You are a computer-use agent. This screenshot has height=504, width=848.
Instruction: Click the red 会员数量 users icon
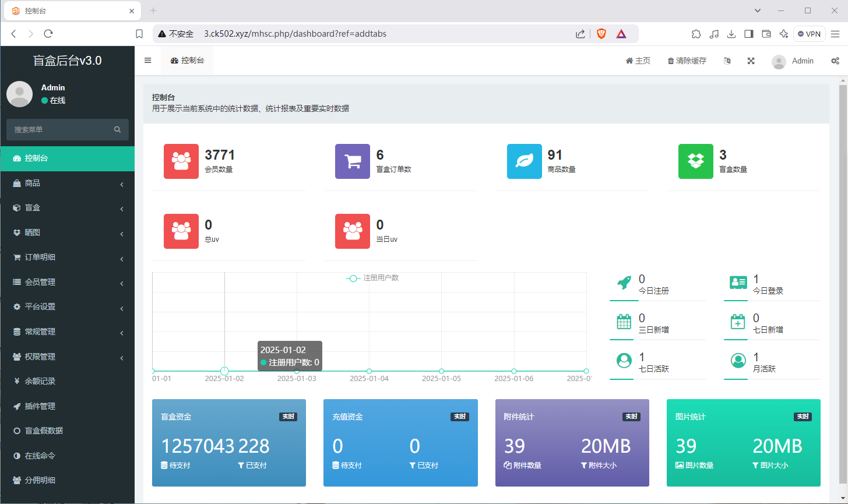pos(181,161)
